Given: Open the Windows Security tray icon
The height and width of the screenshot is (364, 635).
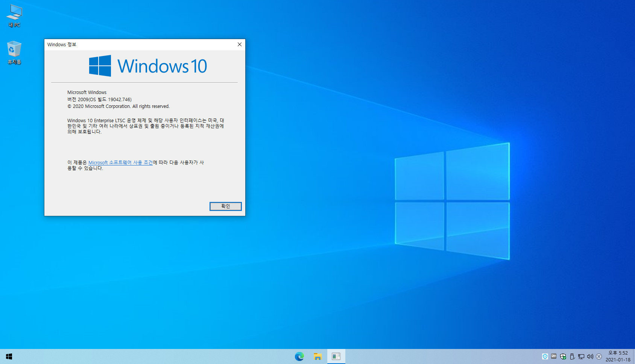Looking at the screenshot, I should tap(563, 356).
